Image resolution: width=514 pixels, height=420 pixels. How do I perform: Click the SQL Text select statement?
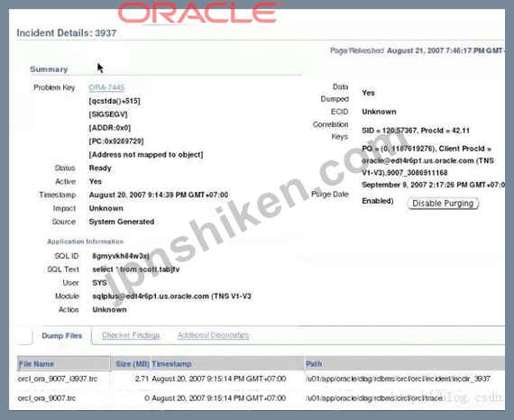tap(135, 269)
